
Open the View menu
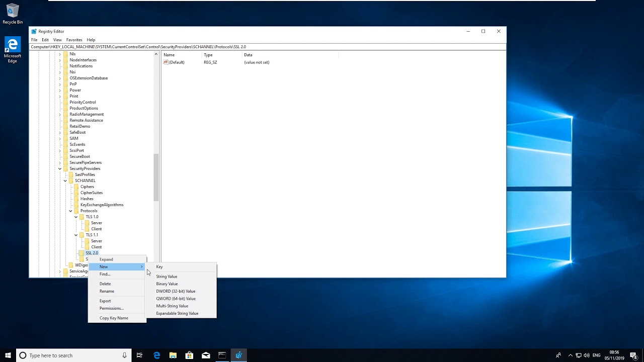coord(57,40)
